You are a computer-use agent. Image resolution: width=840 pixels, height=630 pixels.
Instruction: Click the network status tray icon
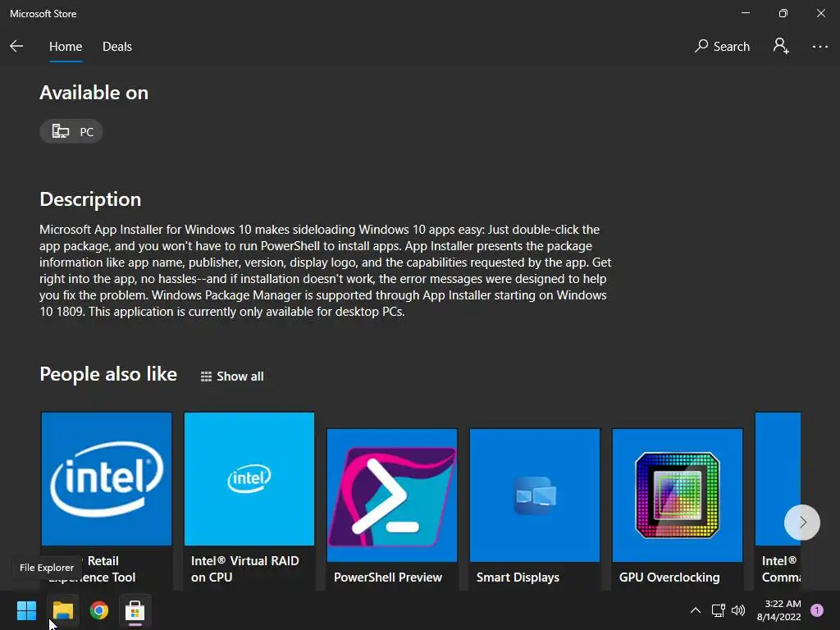718,610
